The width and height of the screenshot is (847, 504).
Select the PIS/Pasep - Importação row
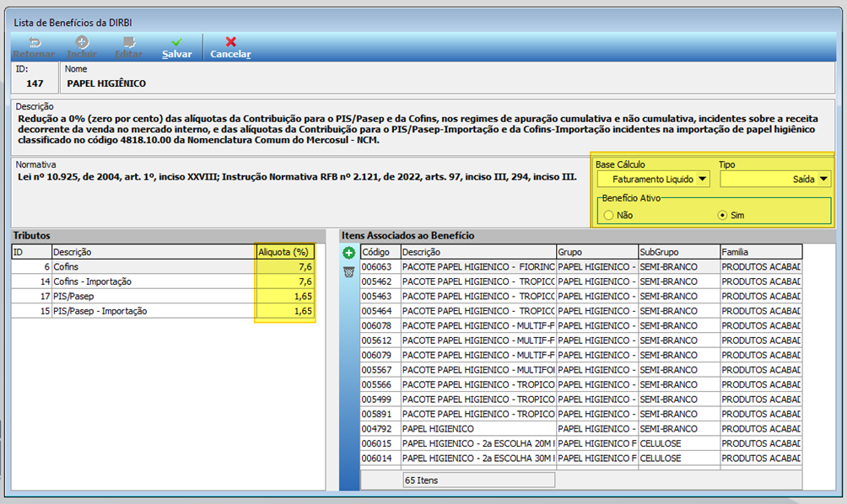tap(163, 311)
